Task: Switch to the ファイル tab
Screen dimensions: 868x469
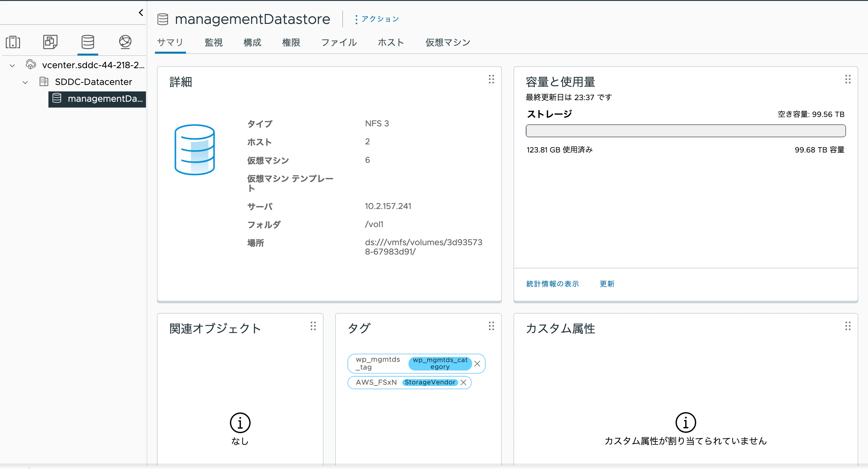Action: pyautogui.click(x=339, y=42)
